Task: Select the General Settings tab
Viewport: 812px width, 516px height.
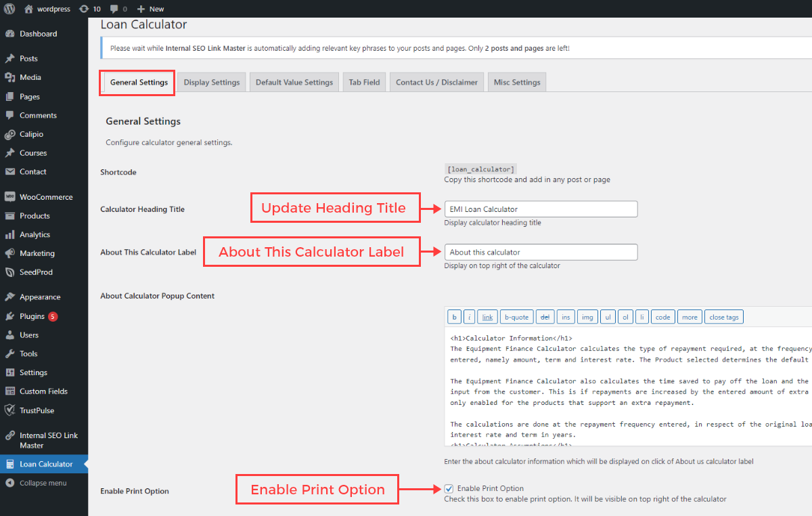Action: pos(139,83)
